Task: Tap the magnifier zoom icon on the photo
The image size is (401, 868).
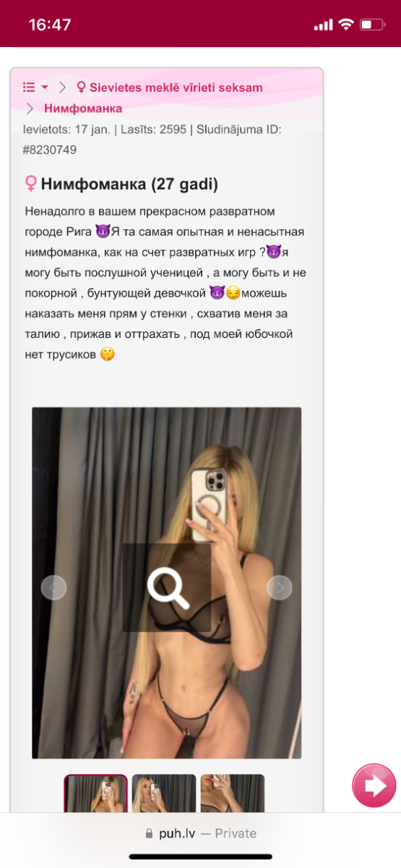Action: (167, 587)
